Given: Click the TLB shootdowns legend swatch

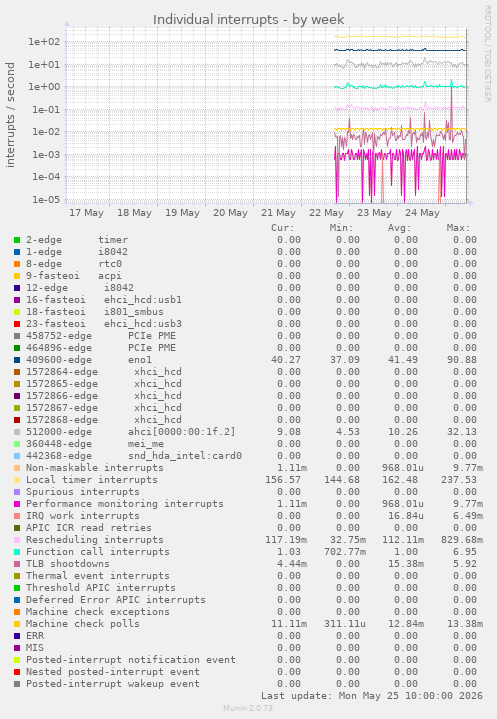Looking at the screenshot, I should pos(17,564).
